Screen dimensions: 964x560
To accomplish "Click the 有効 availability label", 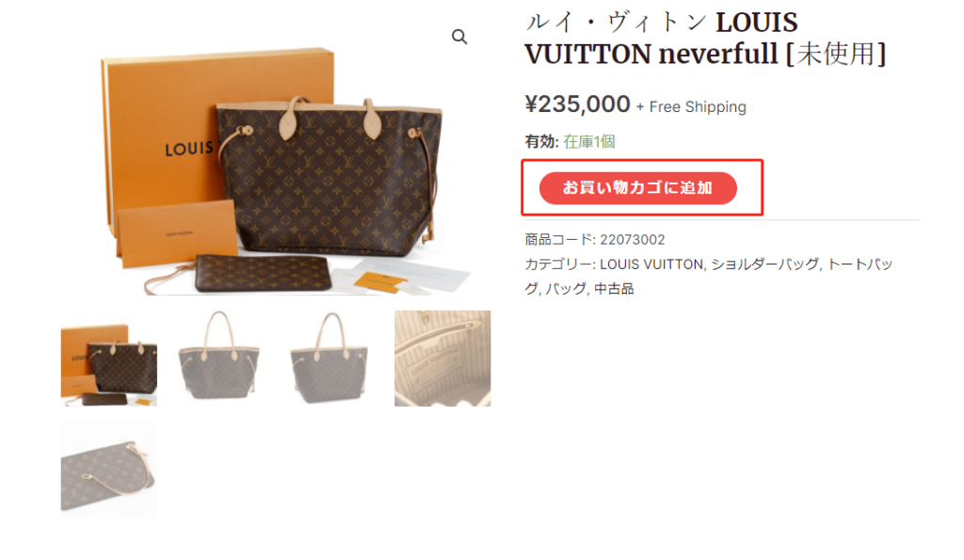I will coord(541,142).
